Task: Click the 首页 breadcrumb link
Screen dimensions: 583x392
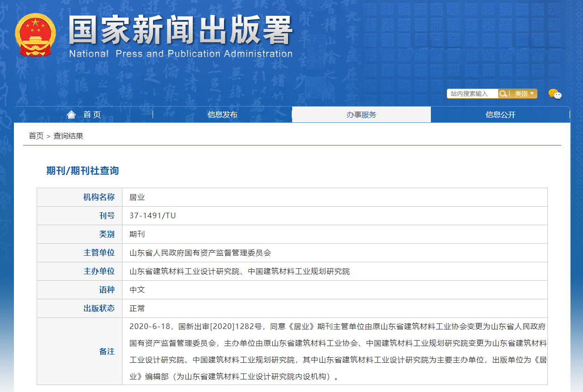Action: coord(36,136)
